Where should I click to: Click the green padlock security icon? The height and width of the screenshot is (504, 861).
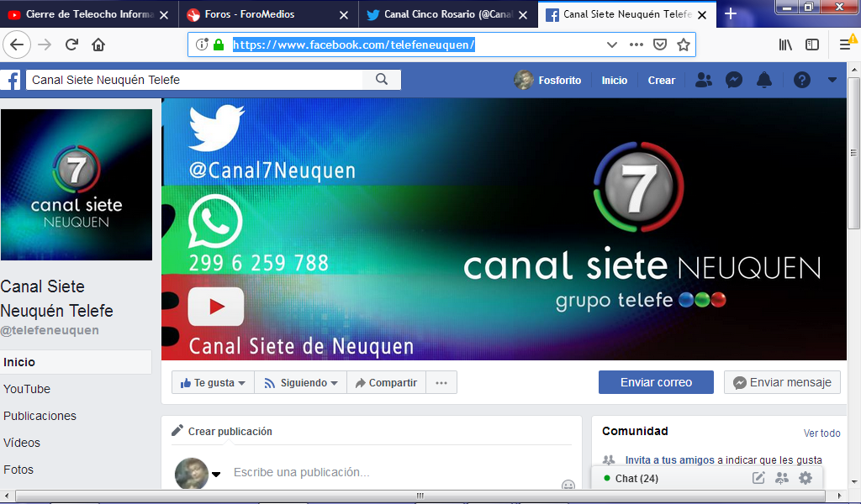point(218,45)
